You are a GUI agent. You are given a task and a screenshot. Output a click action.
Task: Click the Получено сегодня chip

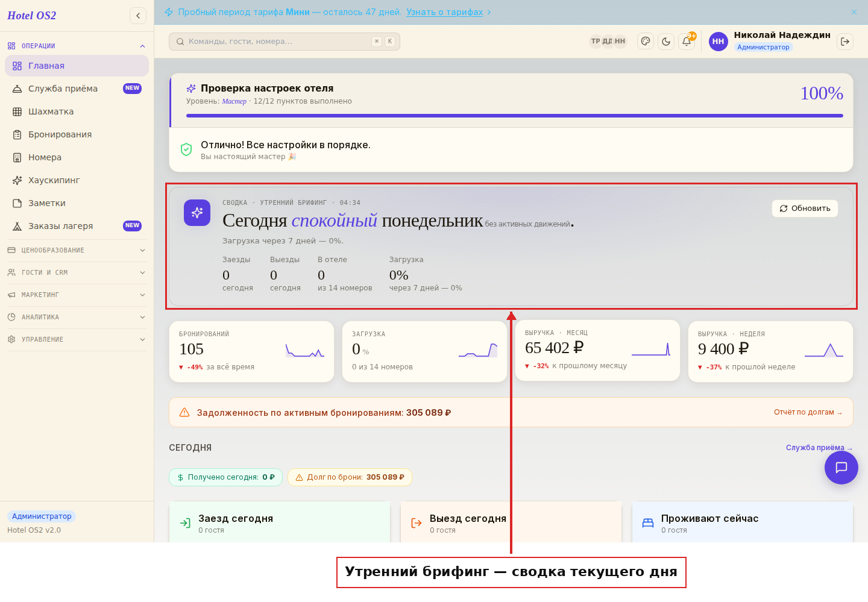(226, 477)
